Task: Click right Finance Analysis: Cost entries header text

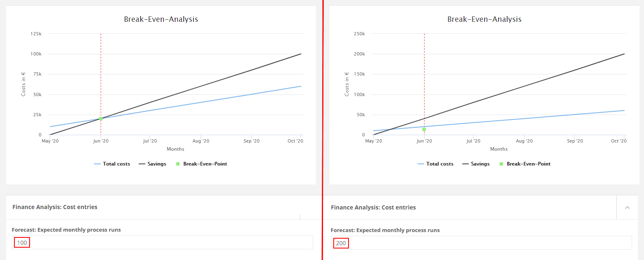Action: (x=373, y=207)
